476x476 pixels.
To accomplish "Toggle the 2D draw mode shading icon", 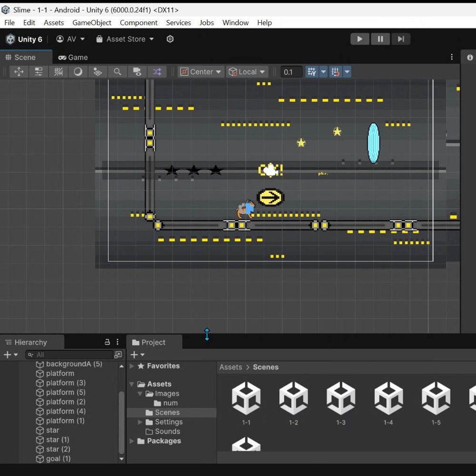I will point(78,72).
